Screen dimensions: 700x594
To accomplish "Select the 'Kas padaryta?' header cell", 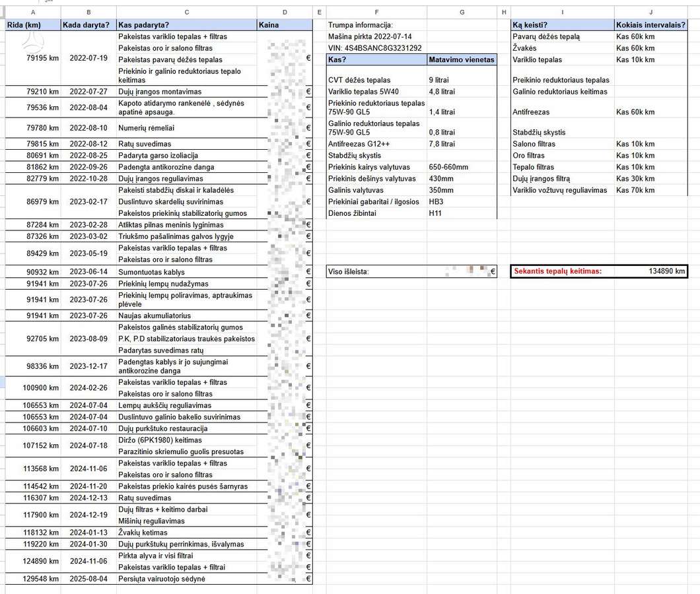I will (187, 25).
